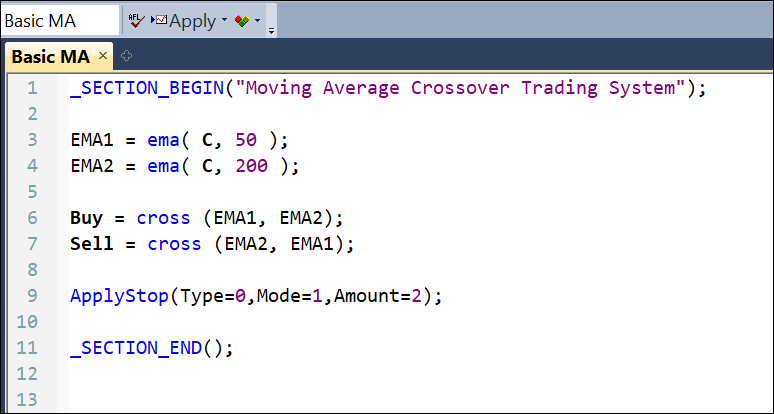Click the ApplyStop function on line 9
This screenshot has width=774, height=414.
point(120,296)
